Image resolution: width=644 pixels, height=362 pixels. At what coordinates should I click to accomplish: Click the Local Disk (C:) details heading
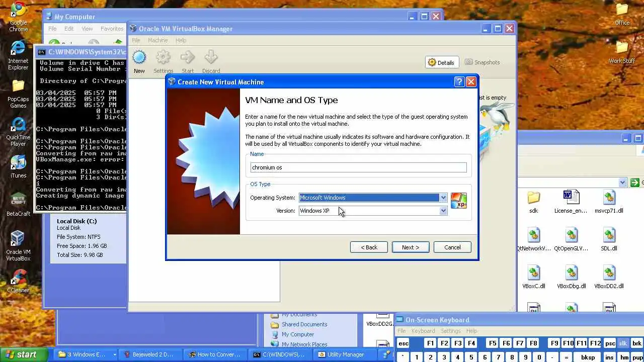77,221
